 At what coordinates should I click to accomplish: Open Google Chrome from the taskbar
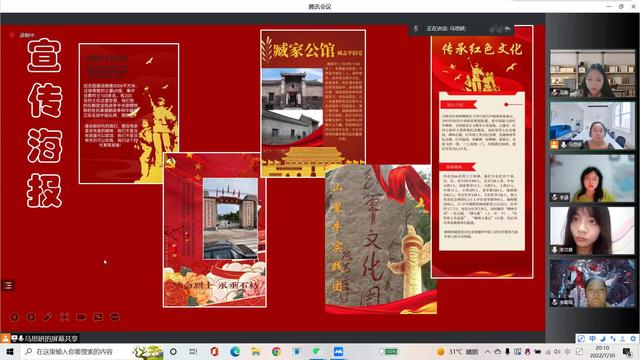(276, 351)
